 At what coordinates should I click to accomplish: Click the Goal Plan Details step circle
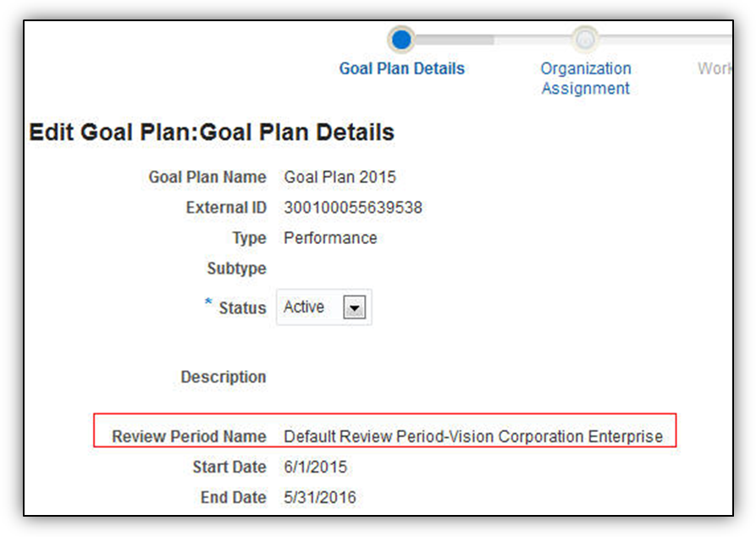(401, 39)
